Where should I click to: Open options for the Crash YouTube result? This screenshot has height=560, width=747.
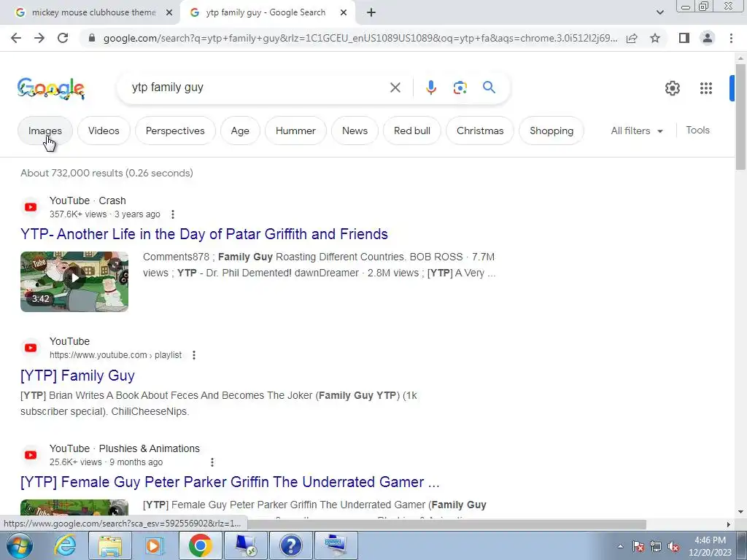[x=173, y=214]
